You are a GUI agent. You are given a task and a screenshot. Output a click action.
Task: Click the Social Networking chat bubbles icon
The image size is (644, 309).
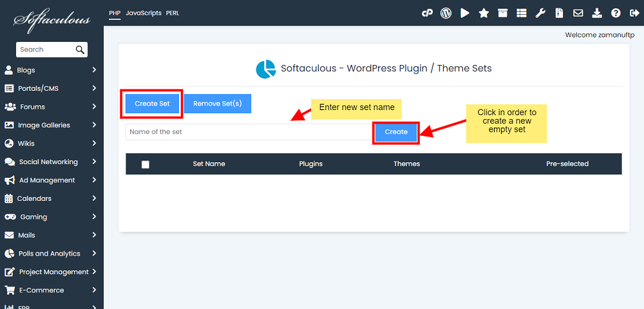10,162
